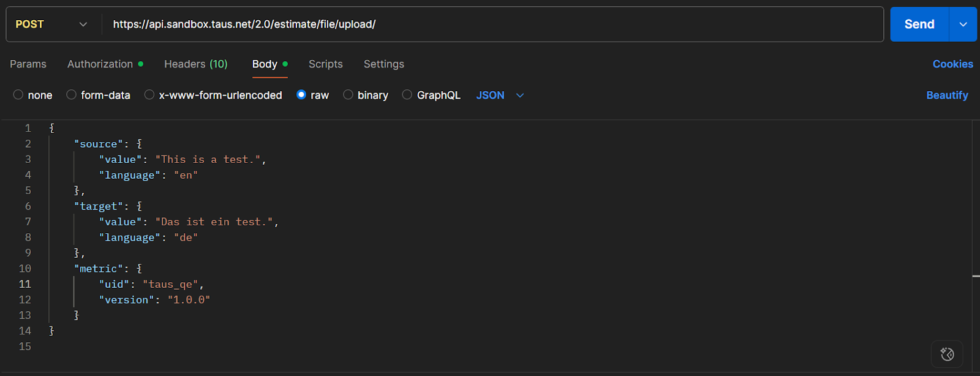Switch to the Body tab
The image size is (980, 376).
pos(269,64)
